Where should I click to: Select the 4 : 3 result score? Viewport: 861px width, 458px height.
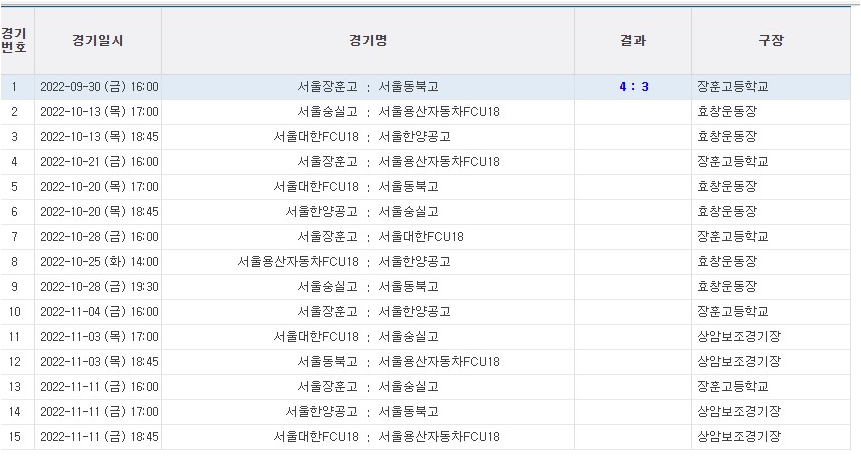click(634, 87)
